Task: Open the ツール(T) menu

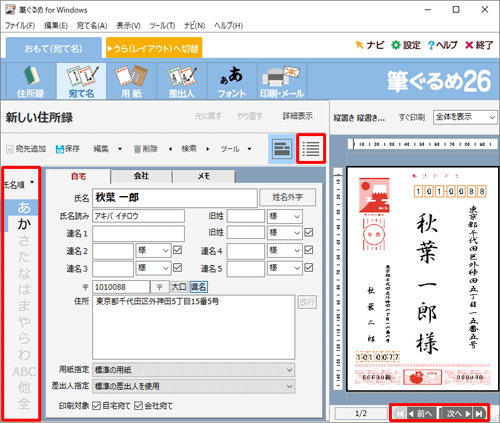Action: pos(162,26)
